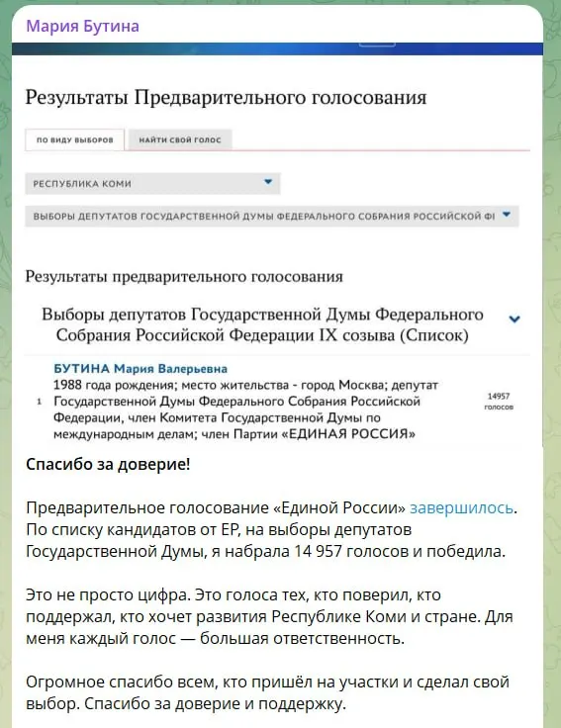Click the candidate biography starting 1988 года рождения
This screenshot has width=561, height=728.
(245, 409)
